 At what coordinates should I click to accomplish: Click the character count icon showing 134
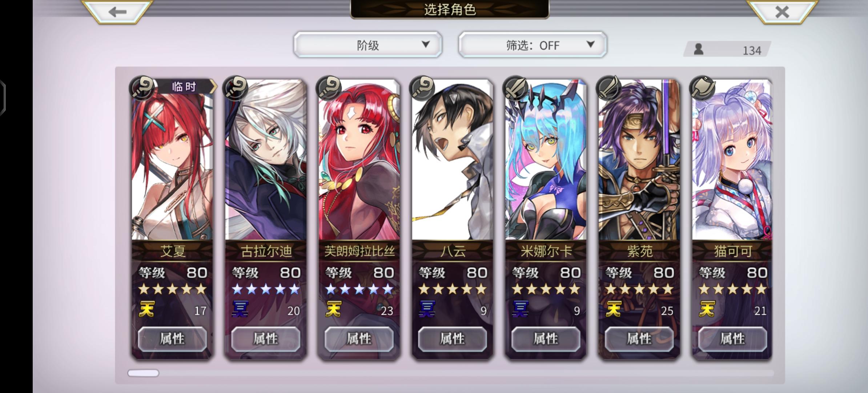tap(698, 49)
